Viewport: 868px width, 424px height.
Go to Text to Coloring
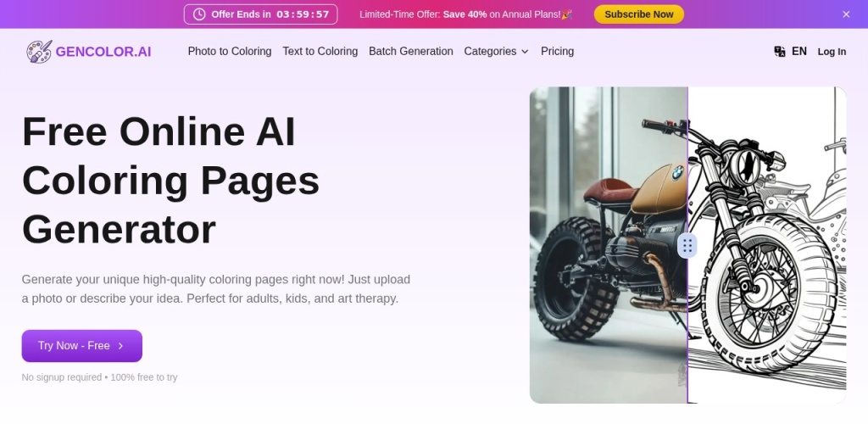tap(320, 52)
